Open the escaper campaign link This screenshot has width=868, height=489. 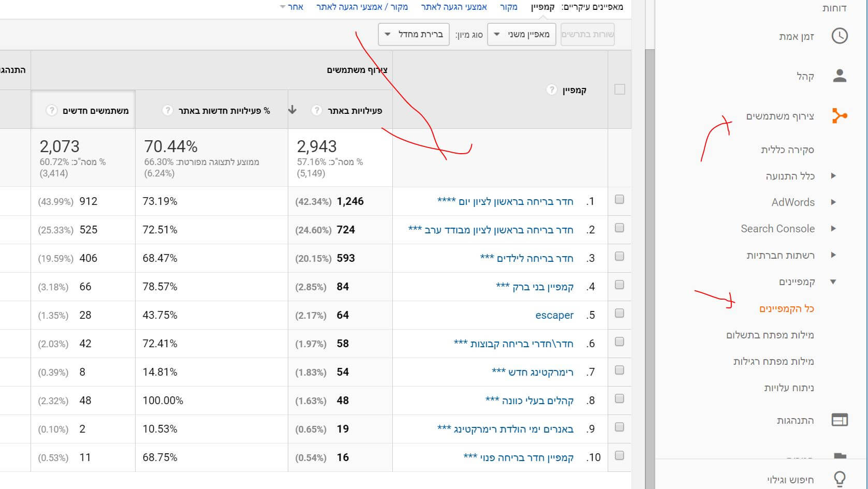click(554, 315)
